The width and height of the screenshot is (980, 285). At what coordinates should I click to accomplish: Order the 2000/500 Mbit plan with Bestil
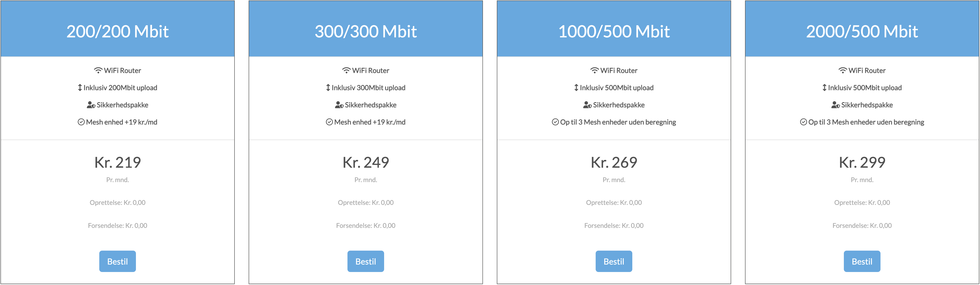point(862,261)
